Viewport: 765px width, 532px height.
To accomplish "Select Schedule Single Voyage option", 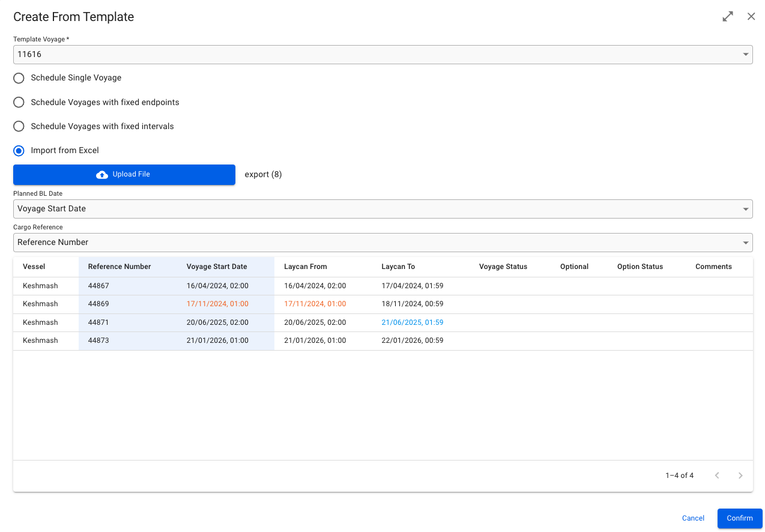I will (x=19, y=78).
